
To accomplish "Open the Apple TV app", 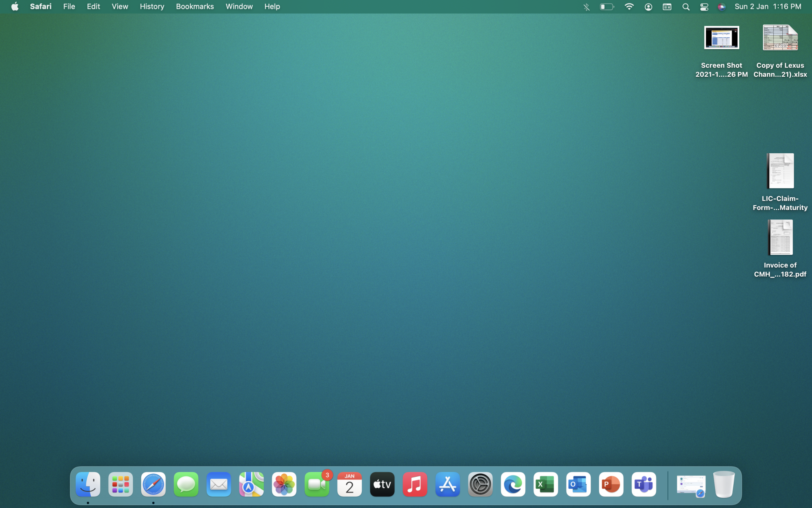I will [x=382, y=484].
